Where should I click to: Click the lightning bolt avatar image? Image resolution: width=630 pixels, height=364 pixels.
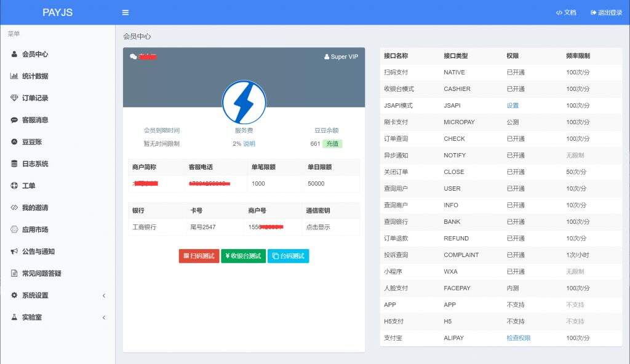pos(244,102)
